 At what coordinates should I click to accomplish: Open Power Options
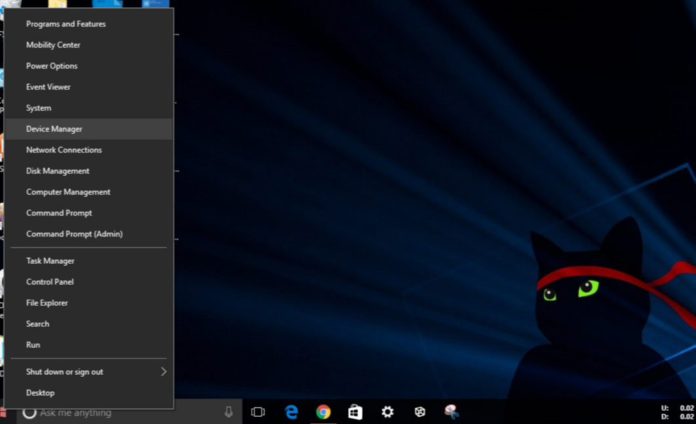pos(89,66)
